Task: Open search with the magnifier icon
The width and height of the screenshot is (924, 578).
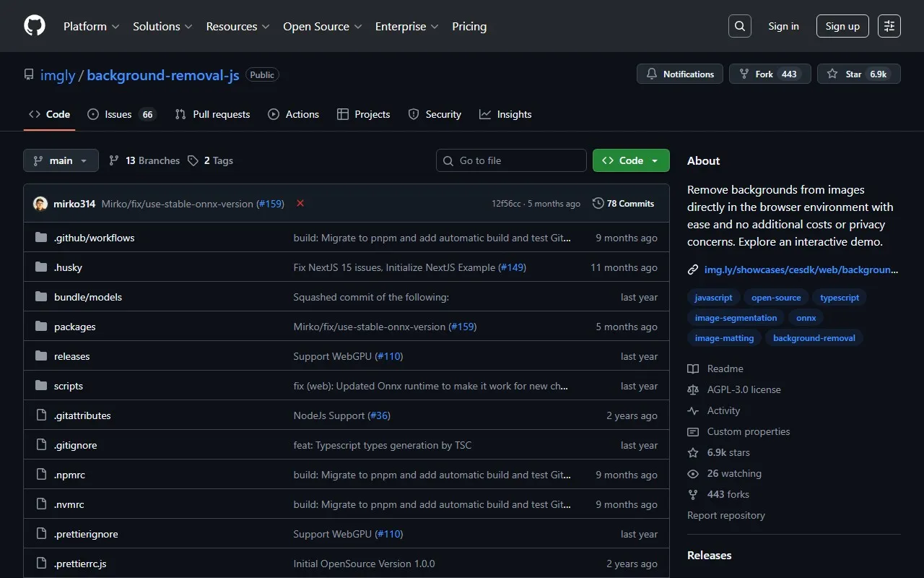Action: click(739, 26)
